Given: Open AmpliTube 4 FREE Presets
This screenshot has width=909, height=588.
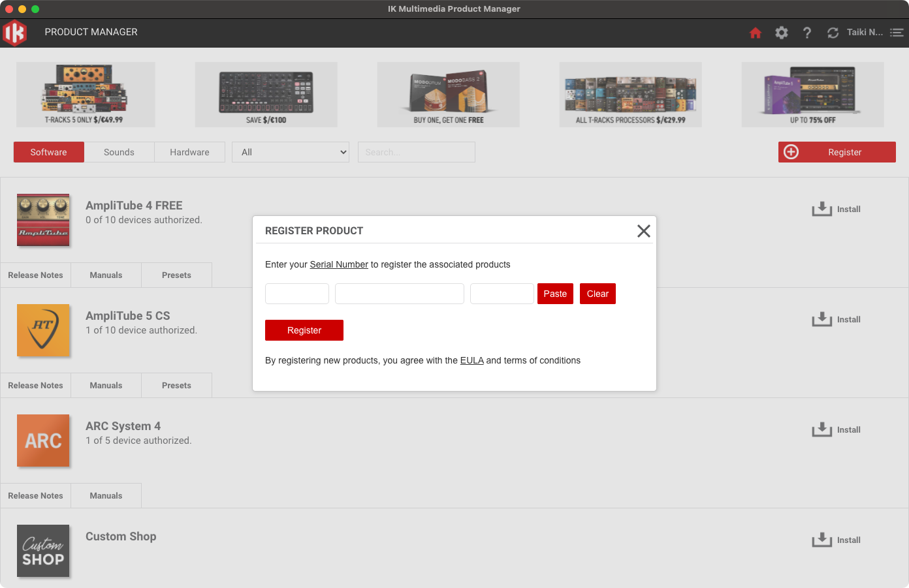Looking at the screenshot, I should pos(176,275).
